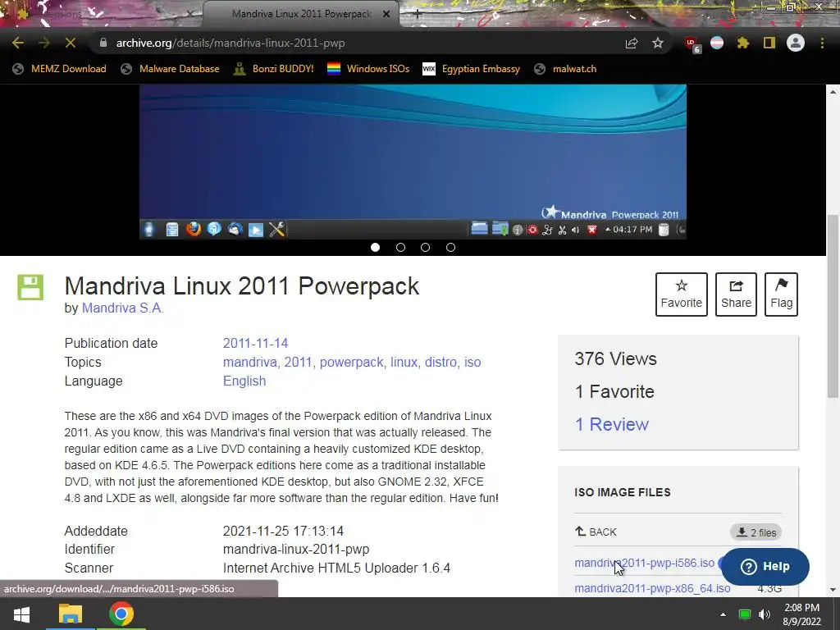The image size is (840, 630).
Task: Open the Bonzi BUDDY! bookmark
Action: [x=273, y=69]
